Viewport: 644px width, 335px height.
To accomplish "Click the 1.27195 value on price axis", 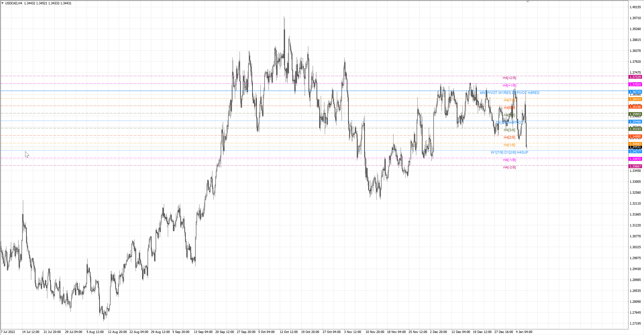I will click(635, 323).
